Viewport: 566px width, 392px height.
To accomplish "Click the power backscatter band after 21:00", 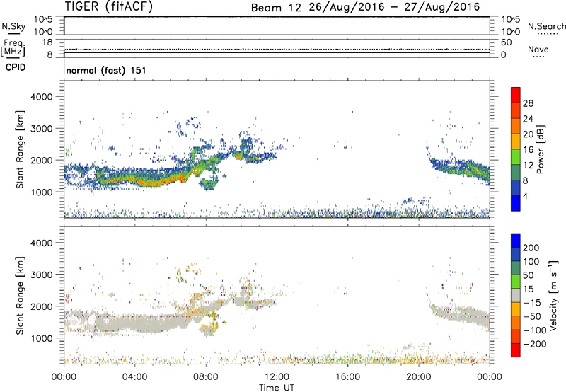I will pos(461,168).
